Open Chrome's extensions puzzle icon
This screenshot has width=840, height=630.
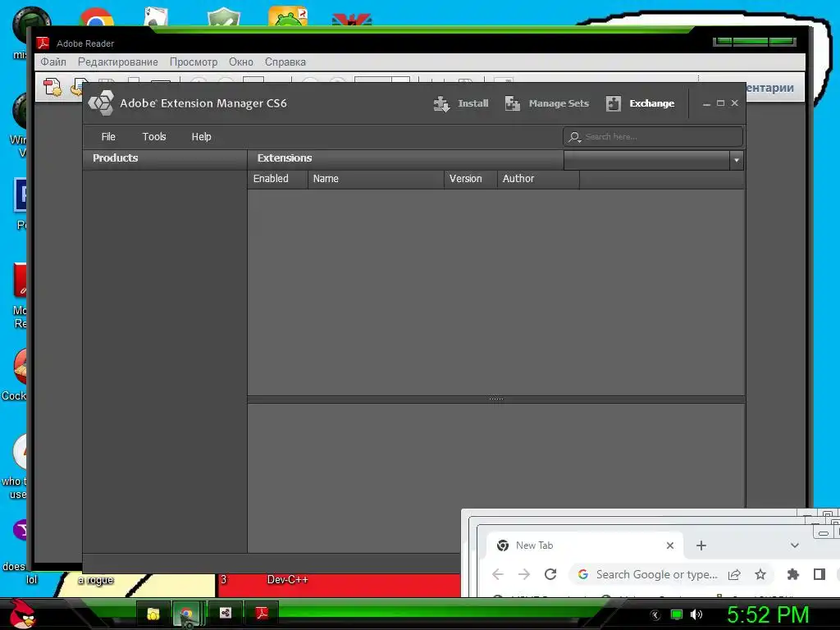coord(793,574)
